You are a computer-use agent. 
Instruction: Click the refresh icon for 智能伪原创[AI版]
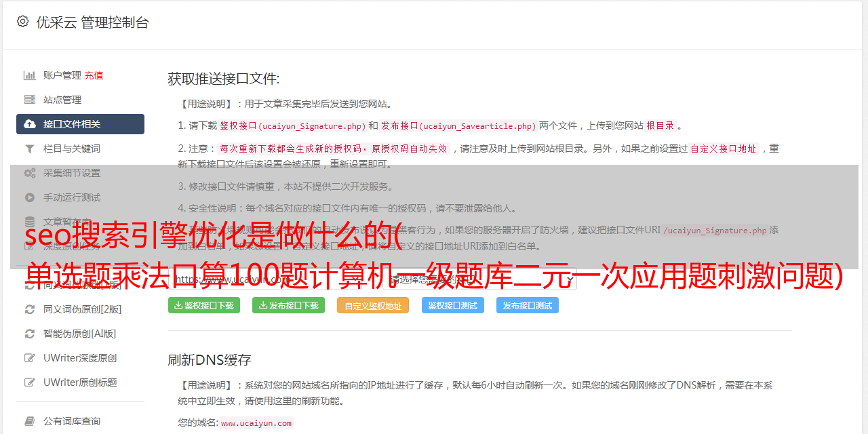coord(30,334)
